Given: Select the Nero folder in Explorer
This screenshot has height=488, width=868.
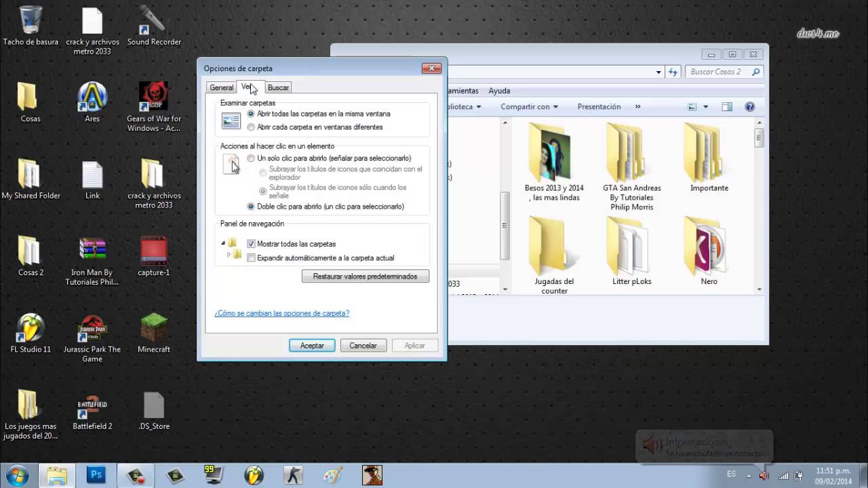Looking at the screenshot, I should [x=709, y=251].
